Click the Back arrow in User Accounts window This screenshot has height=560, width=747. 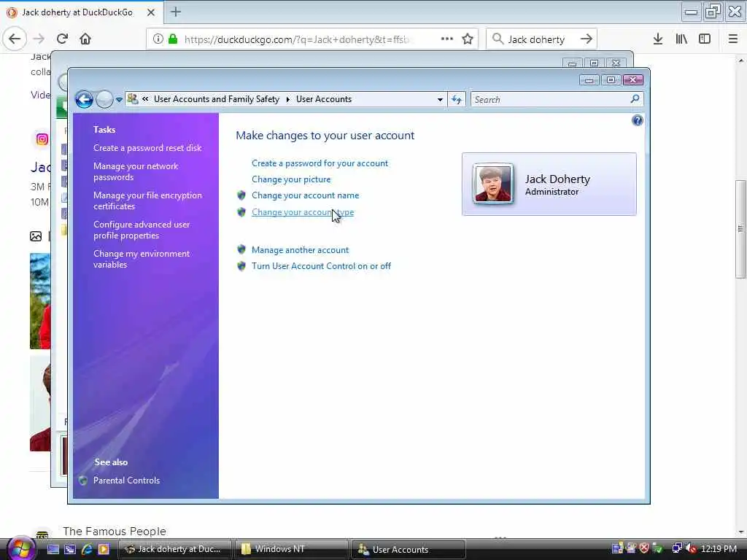[x=84, y=99]
